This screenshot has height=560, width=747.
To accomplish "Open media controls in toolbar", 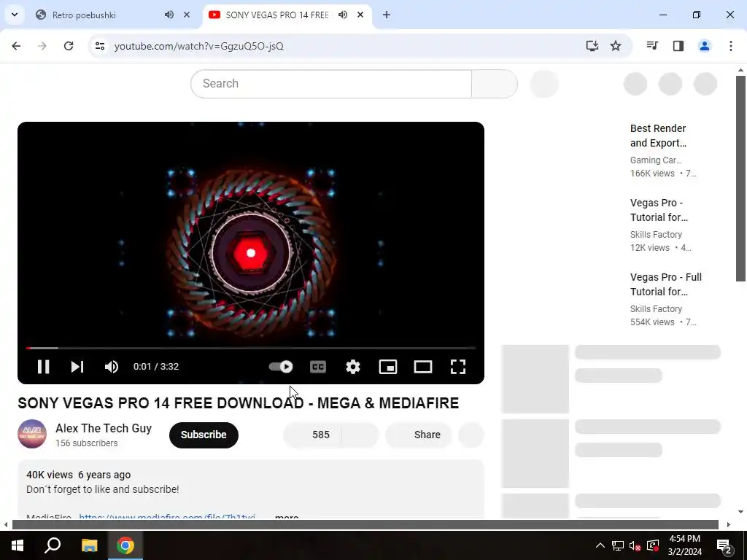I will coord(652,46).
